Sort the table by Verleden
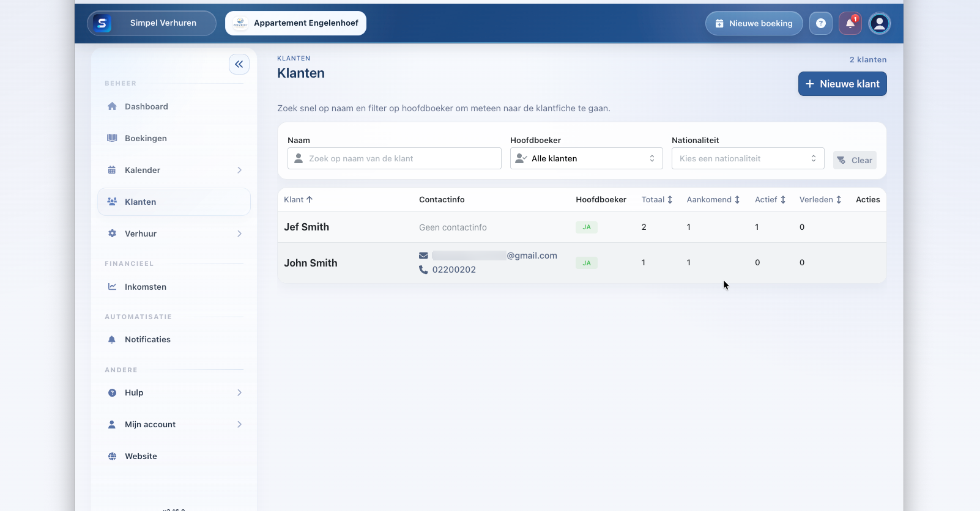The image size is (980, 511). (x=820, y=200)
